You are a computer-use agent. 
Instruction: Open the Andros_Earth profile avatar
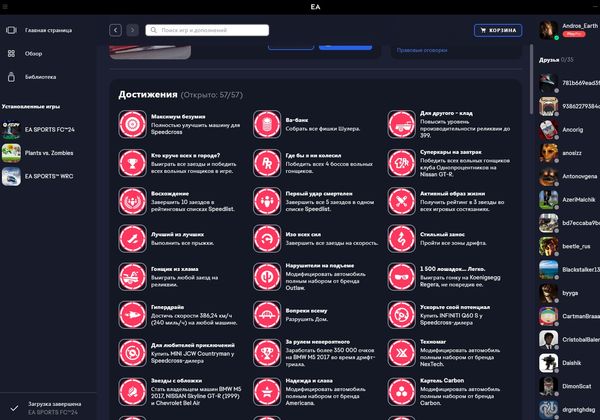(548, 30)
